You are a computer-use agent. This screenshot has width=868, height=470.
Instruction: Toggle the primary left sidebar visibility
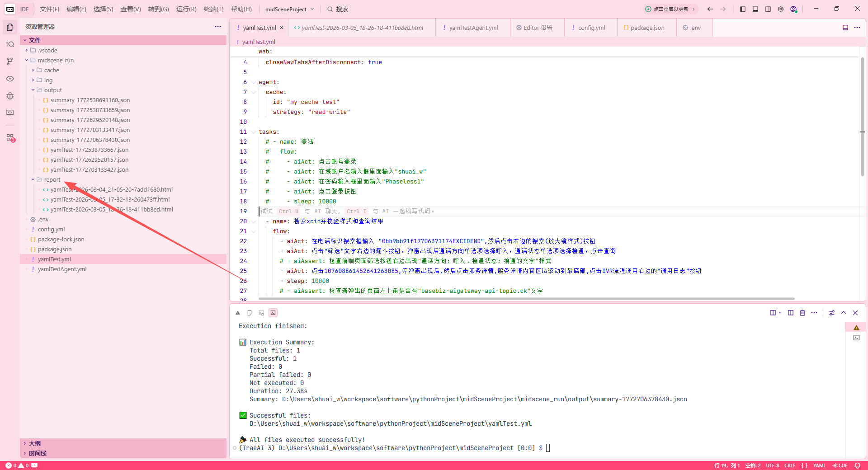[x=743, y=9]
